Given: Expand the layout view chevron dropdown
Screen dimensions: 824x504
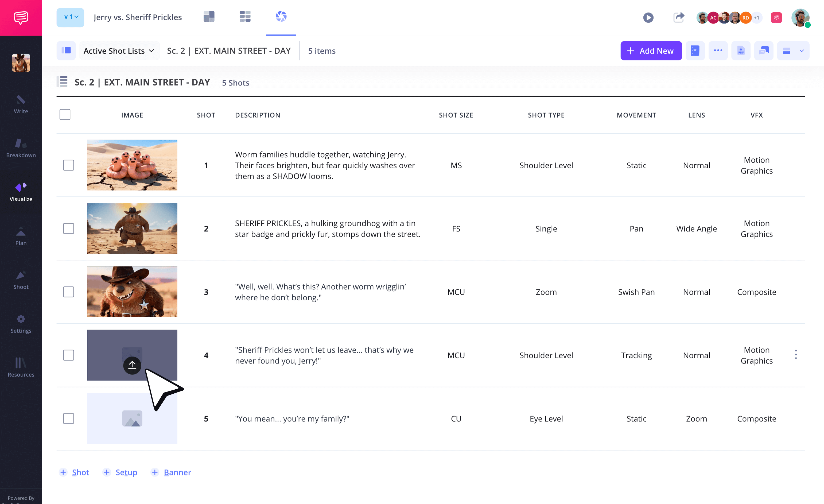Looking at the screenshot, I should tap(802, 51).
